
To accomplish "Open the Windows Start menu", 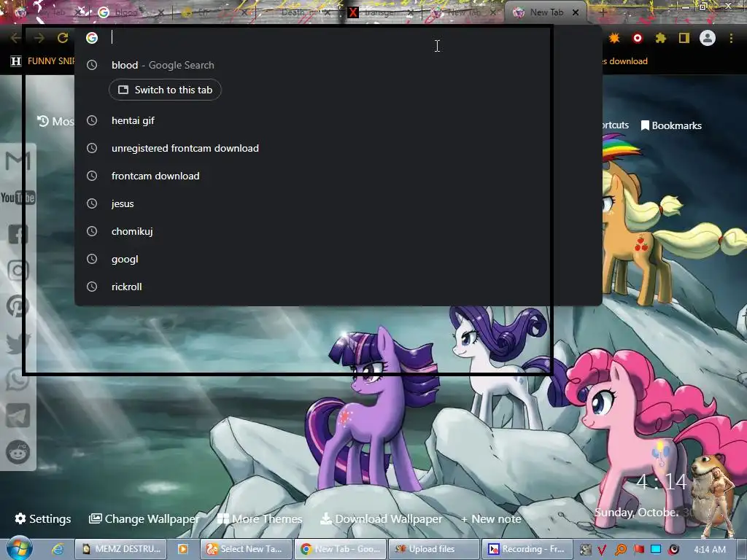I will click(19, 549).
